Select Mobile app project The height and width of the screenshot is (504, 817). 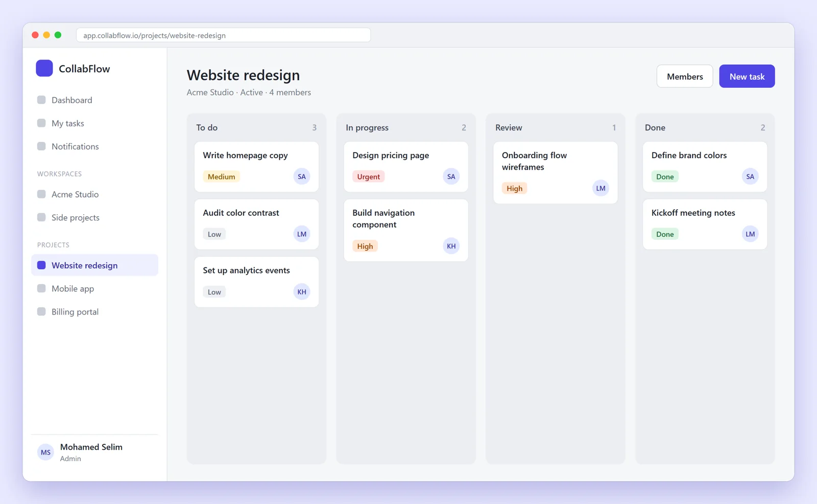[94, 288]
